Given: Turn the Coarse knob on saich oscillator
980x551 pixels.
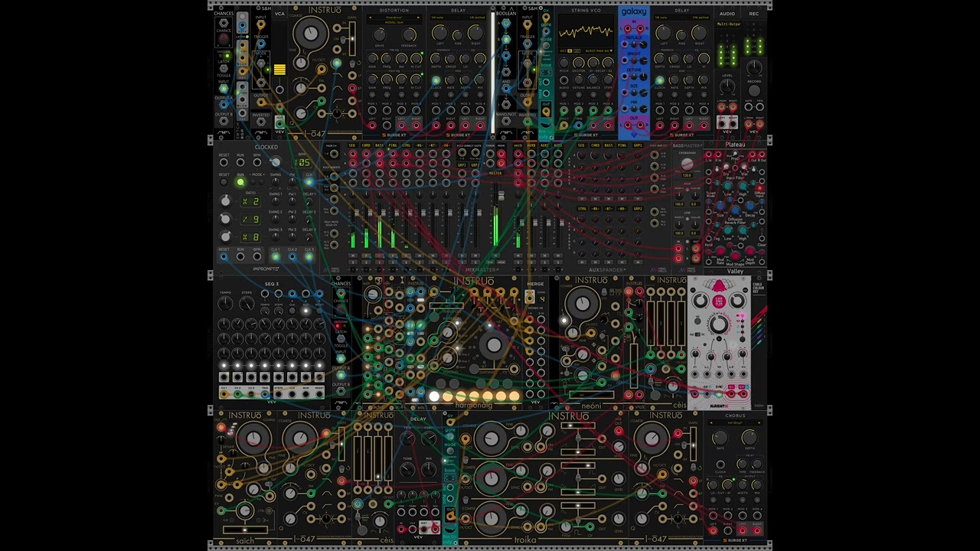Looking at the screenshot, I should click(253, 439).
